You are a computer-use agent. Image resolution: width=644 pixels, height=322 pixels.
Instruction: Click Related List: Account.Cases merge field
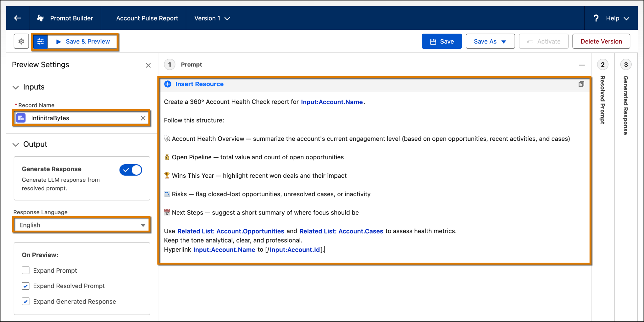(x=341, y=231)
